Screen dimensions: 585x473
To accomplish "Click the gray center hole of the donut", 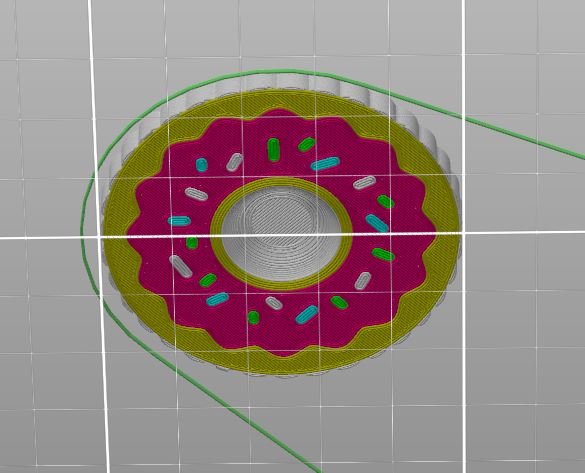I will (x=281, y=233).
